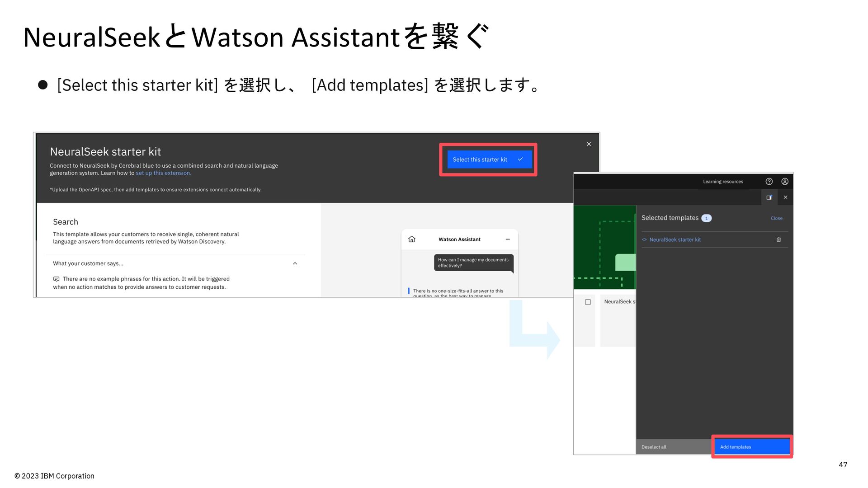
Task: Open Learning resources in the top bar
Action: [723, 182]
